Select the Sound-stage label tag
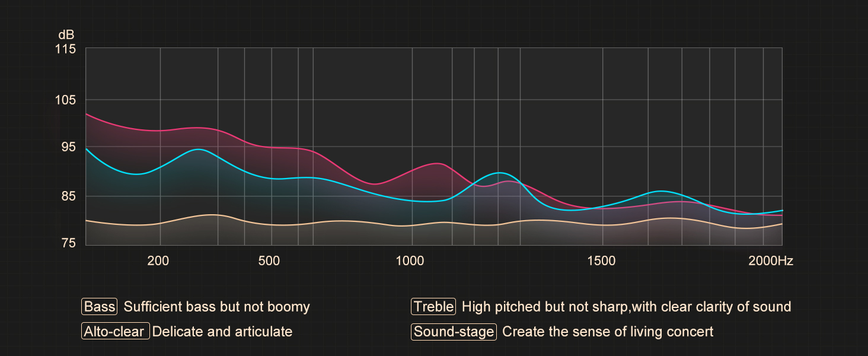This screenshot has width=868, height=356. coord(454,331)
